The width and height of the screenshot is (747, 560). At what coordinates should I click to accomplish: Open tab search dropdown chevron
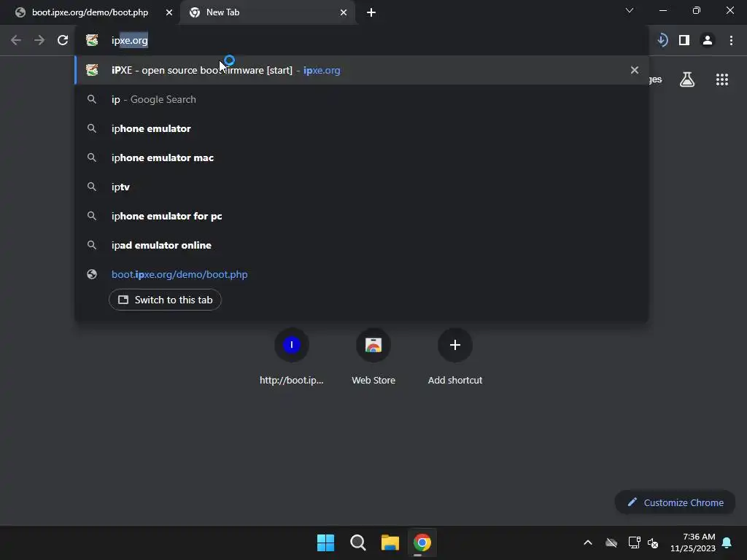coord(630,10)
